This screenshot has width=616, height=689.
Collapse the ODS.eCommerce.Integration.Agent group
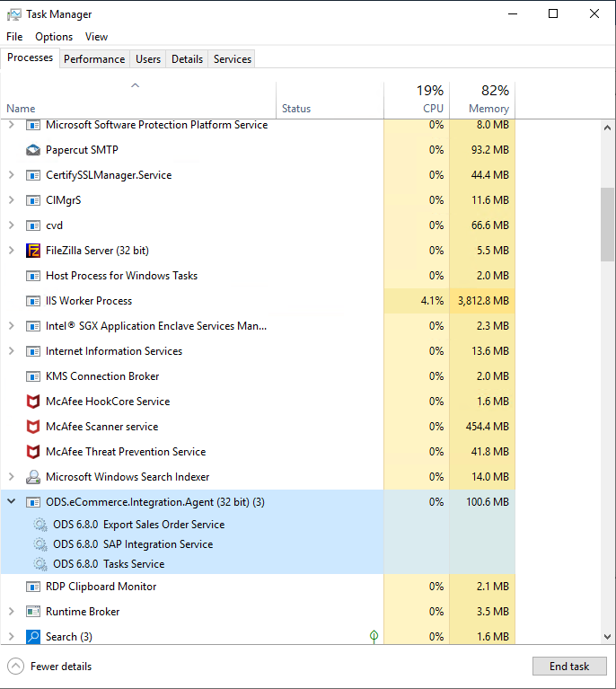pyautogui.click(x=12, y=501)
